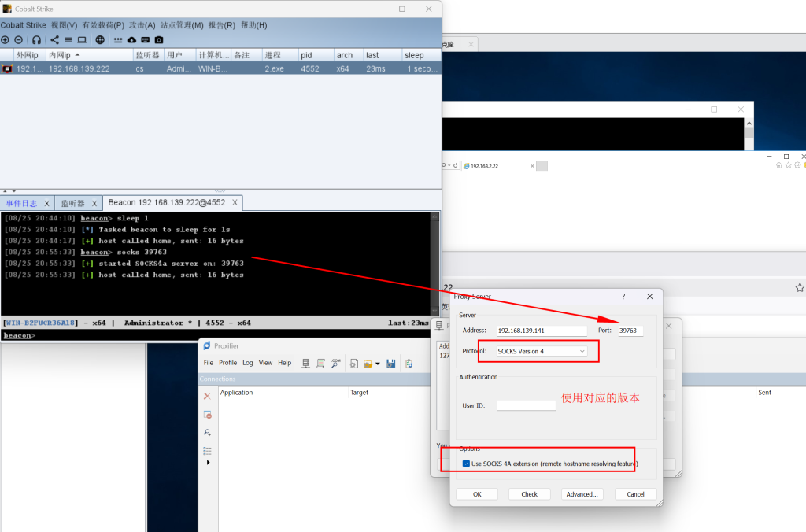Open keystrokes via the keyboard icon
806x532 pixels.
[146, 39]
